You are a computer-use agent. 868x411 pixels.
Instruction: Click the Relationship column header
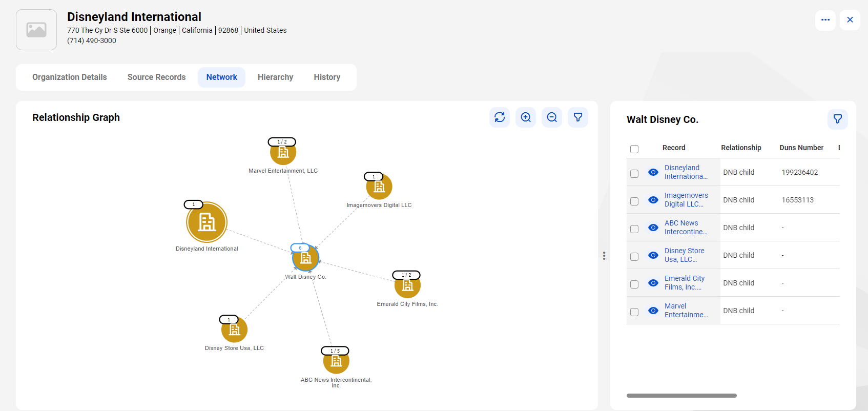[741, 148]
